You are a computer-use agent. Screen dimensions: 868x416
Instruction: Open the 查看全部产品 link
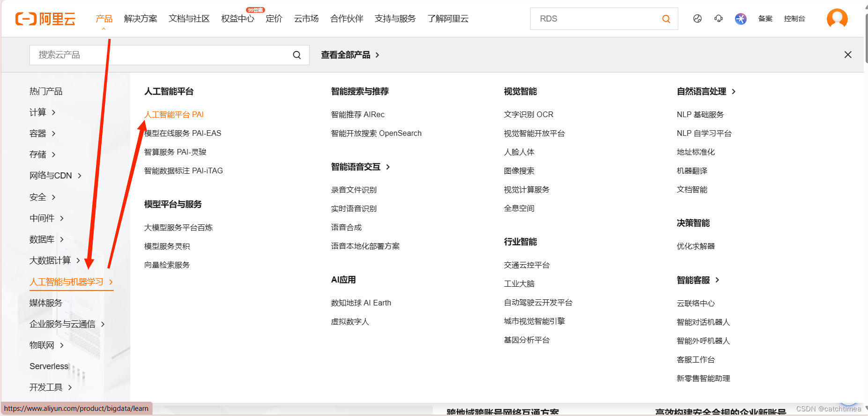tap(350, 55)
